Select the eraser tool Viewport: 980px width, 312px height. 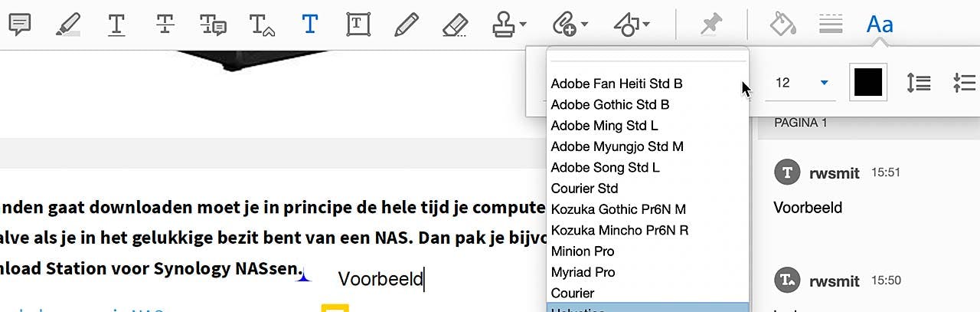coord(455,25)
